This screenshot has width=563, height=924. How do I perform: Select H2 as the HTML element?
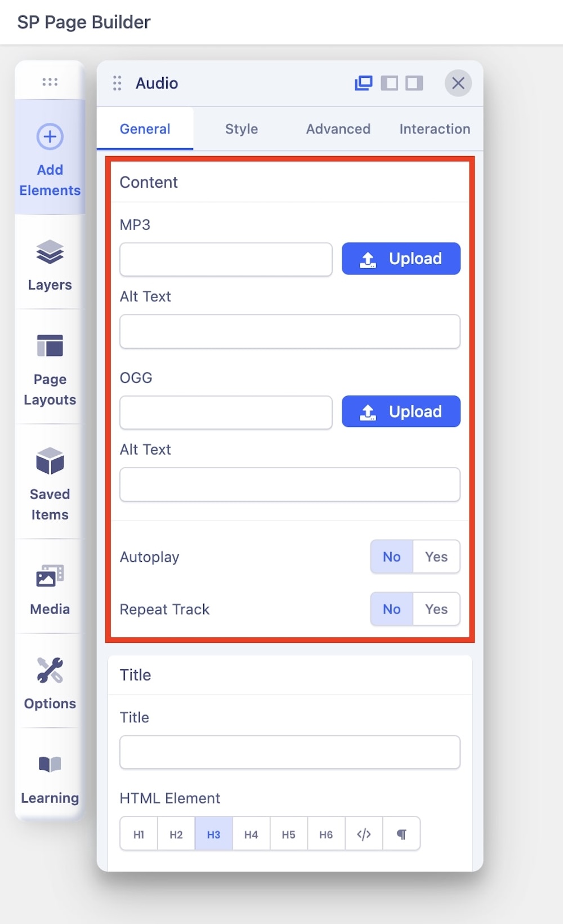[x=176, y=834]
